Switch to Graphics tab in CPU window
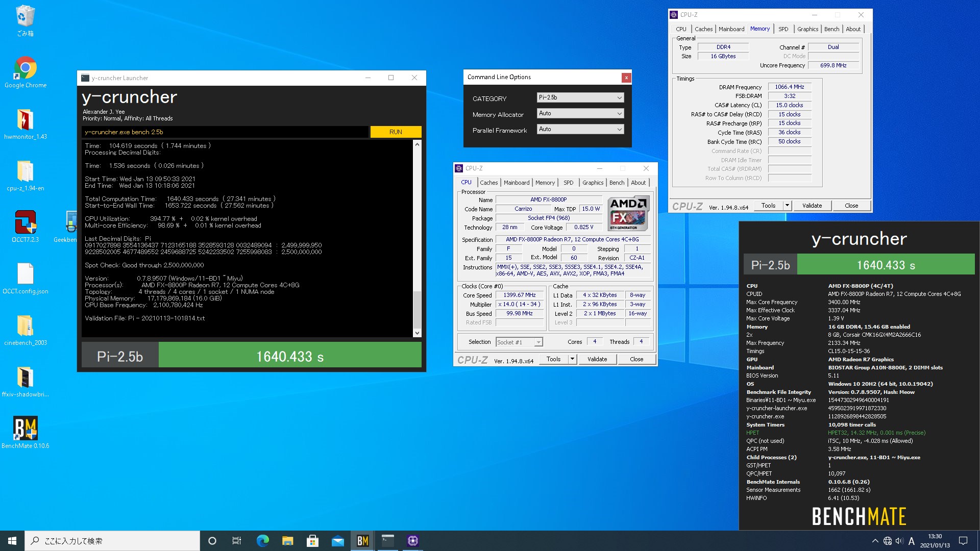The image size is (980, 551). [x=593, y=183]
